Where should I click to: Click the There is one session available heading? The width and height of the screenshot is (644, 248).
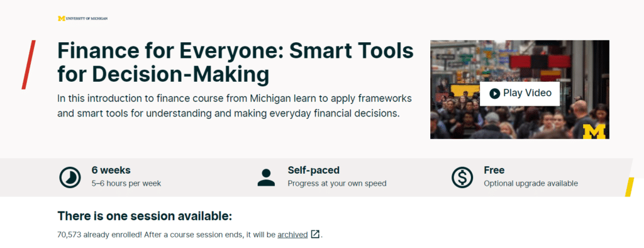point(145,216)
